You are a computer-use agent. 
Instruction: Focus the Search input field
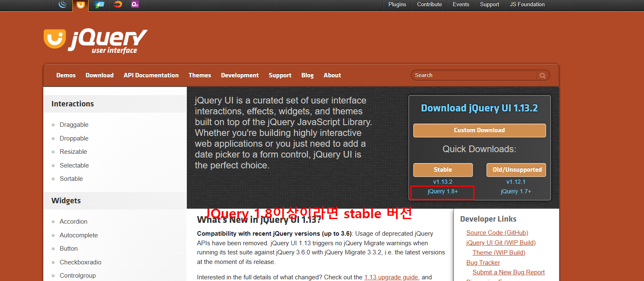pos(474,75)
